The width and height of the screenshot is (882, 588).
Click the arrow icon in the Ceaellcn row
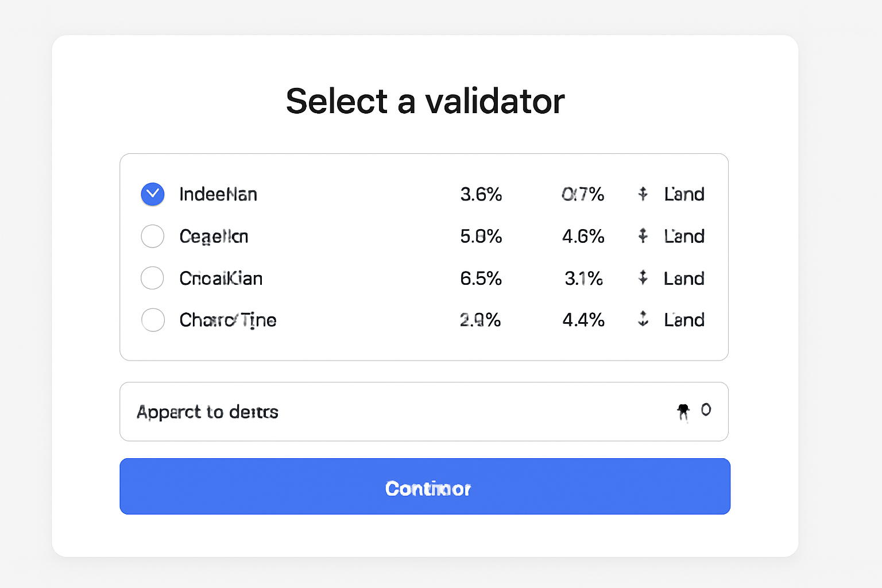[643, 236]
